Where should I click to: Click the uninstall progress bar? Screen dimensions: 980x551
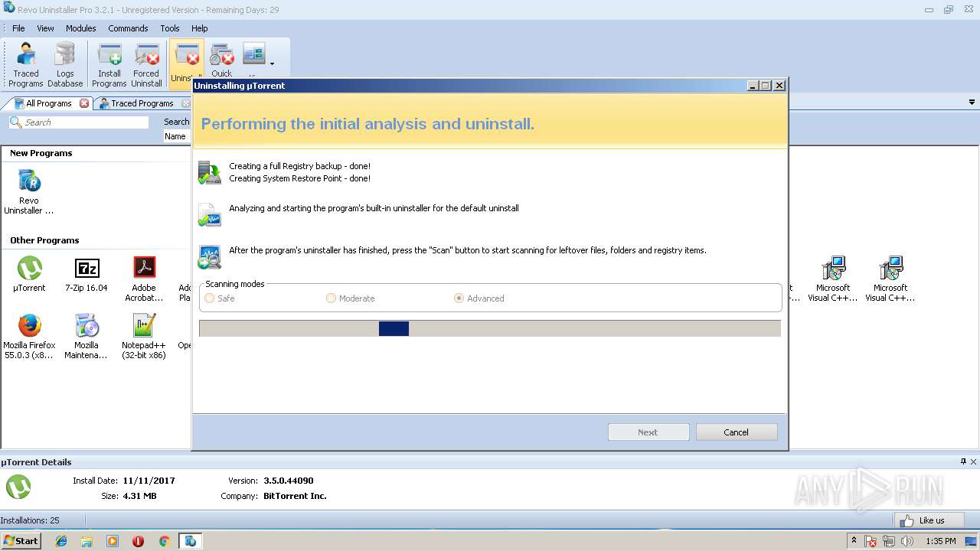(490, 328)
